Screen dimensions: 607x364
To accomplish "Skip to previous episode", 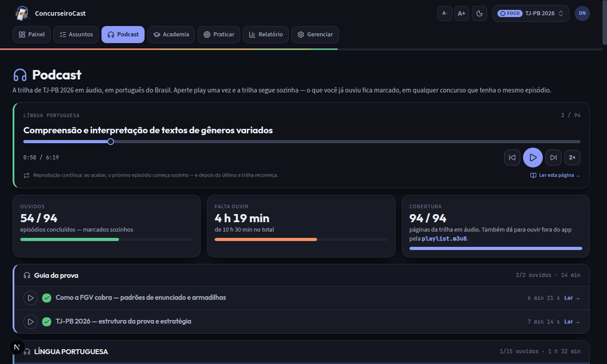I will click(x=512, y=158).
